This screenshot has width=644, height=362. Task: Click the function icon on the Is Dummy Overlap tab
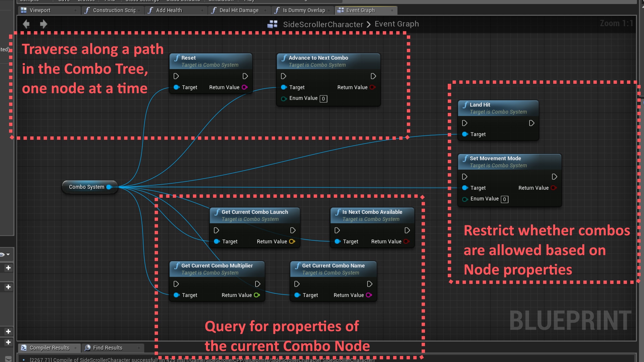pos(277,10)
